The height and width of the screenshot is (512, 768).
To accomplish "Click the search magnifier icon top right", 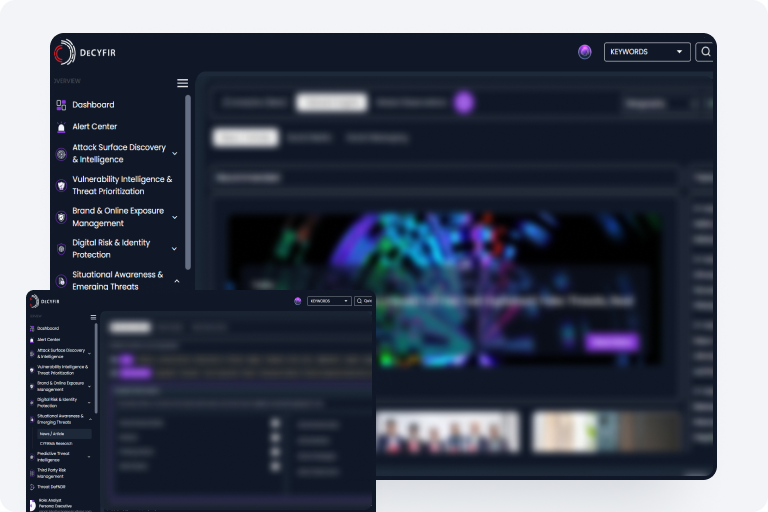I will [x=706, y=52].
